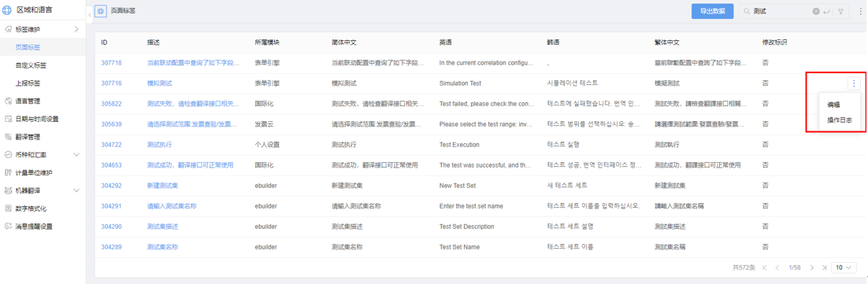Expand the 币种和汇率 chevron
The width and height of the screenshot is (868, 284).
pyautogui.click(x=76, y=154)
